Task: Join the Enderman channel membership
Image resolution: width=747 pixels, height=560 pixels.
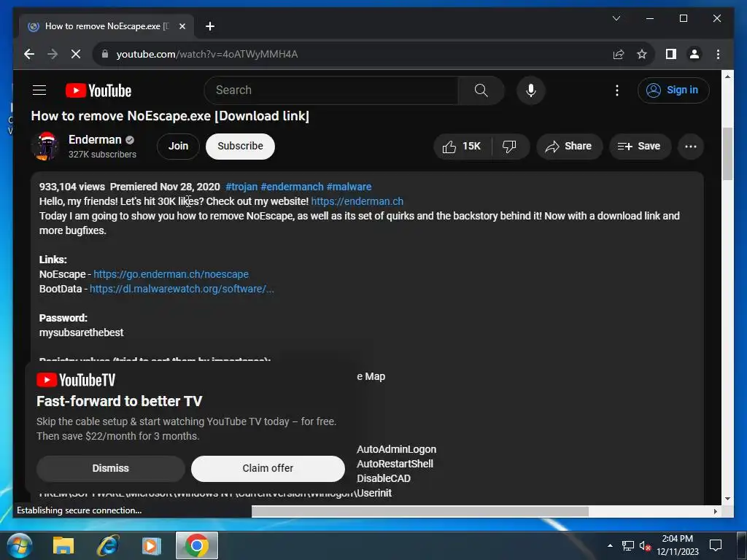Action: click(x=178, y=146)
